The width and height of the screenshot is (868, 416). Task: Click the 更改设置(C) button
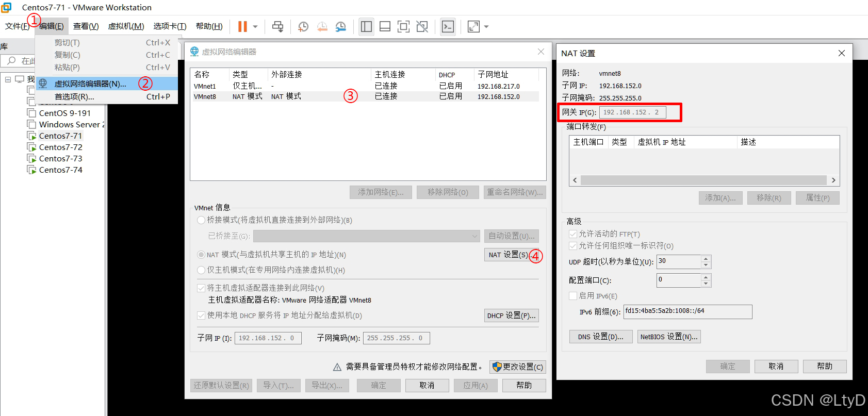click(x=518, y=367)
